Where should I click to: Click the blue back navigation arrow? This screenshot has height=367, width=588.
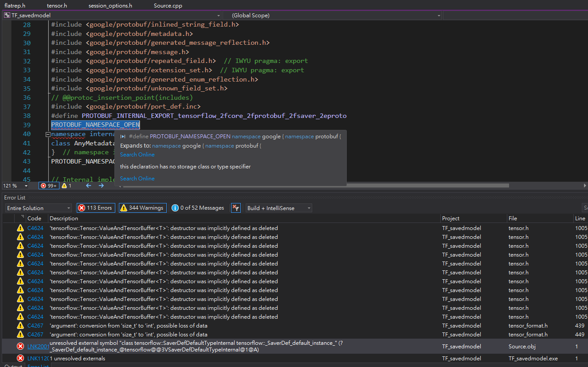[x=88, y=185]
